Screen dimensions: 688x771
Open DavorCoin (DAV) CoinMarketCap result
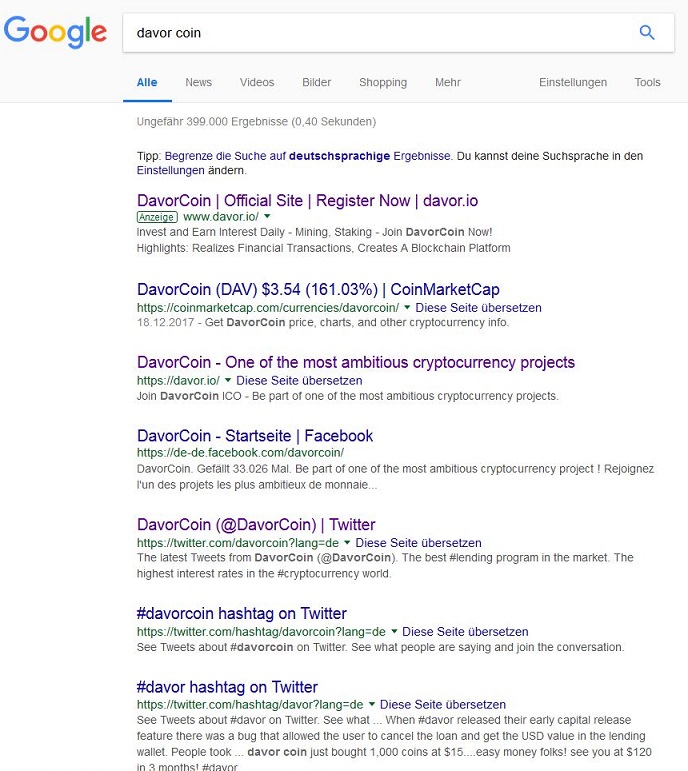(x=318, y=290)
